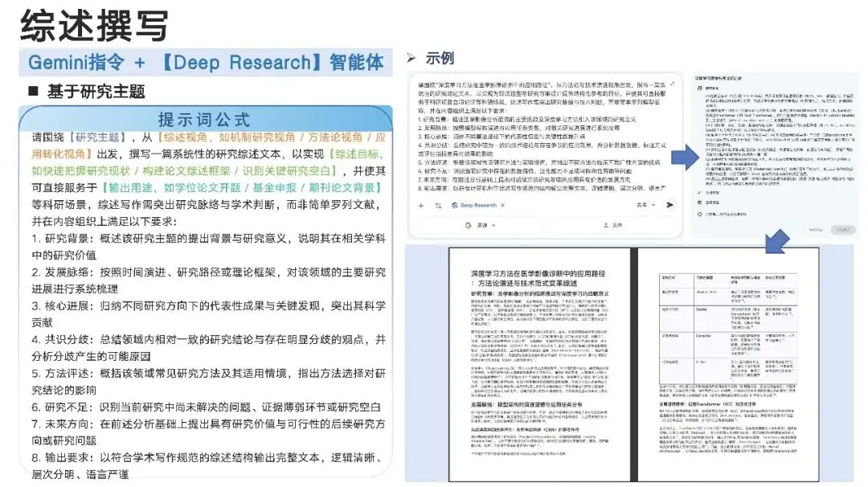Screen dimensions: 868x487
Task: Click the last step icon in the research plan
Action: 699,215
